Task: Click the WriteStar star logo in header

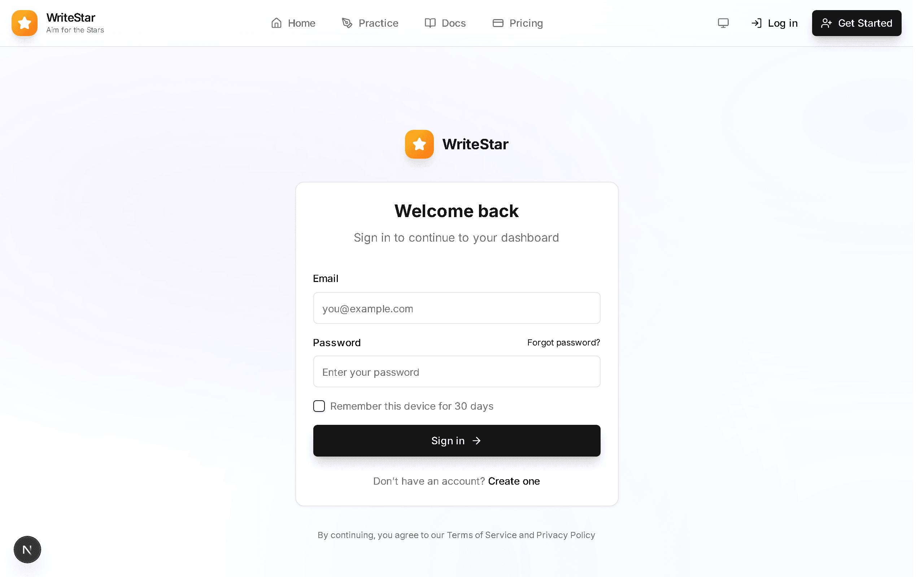Action: pyautogui.click(x=25, y=23)
